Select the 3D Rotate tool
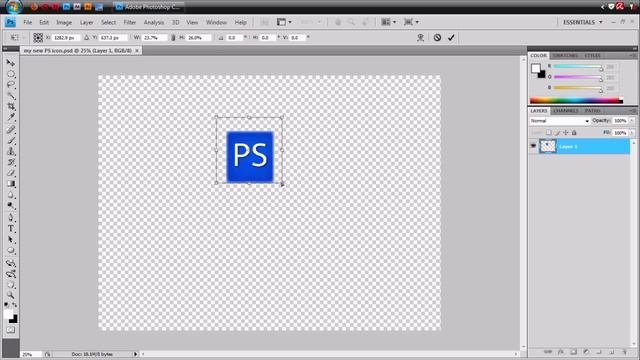 tap(11, 263)
